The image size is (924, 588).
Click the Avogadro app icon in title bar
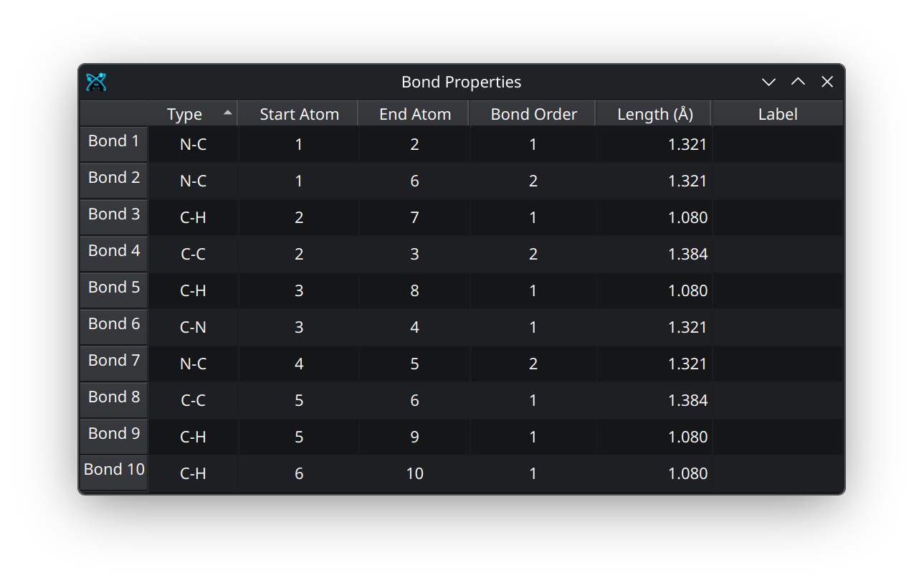(96, 82)
